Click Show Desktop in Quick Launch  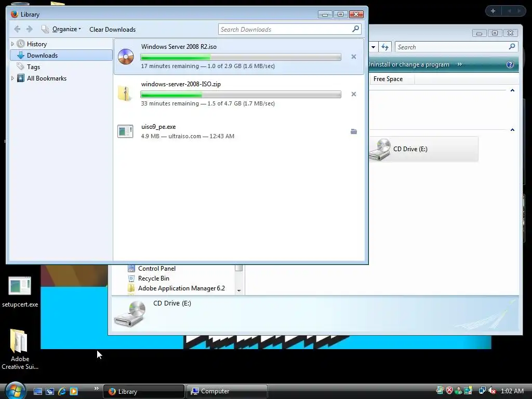[37, 391]
